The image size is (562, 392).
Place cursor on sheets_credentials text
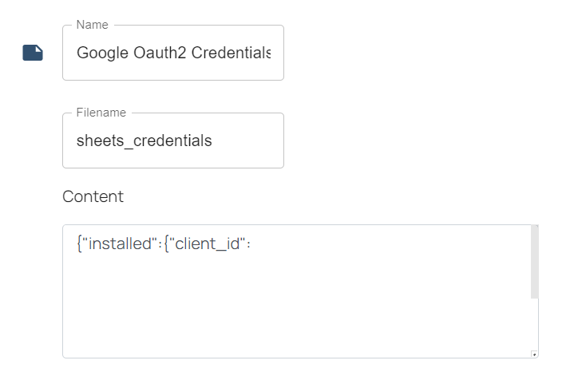[144, 141]
